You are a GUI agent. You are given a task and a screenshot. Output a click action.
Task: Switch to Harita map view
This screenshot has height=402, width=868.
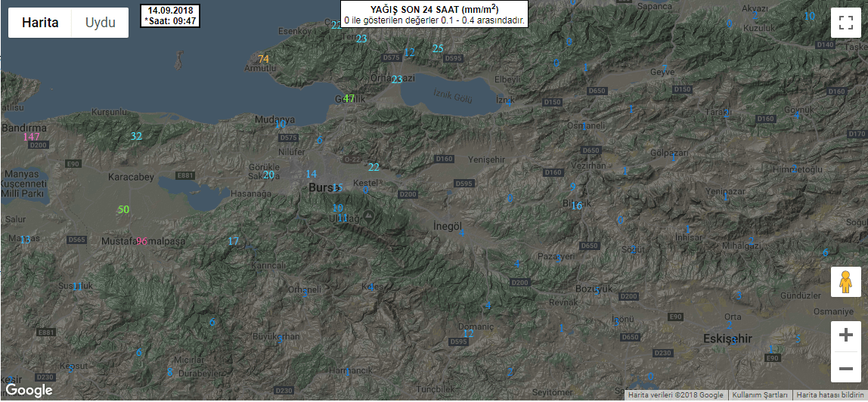coord(40,23)
